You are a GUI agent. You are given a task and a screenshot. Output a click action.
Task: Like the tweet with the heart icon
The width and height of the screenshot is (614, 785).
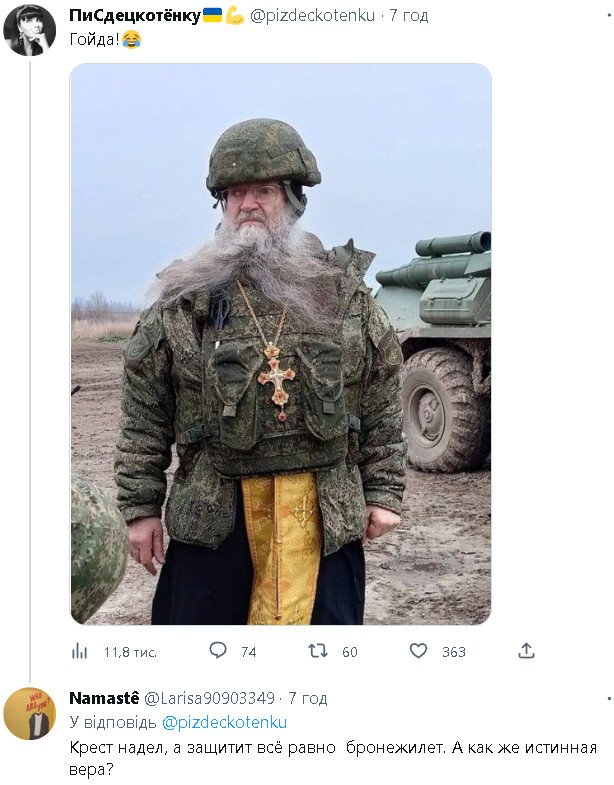[418, 651]
